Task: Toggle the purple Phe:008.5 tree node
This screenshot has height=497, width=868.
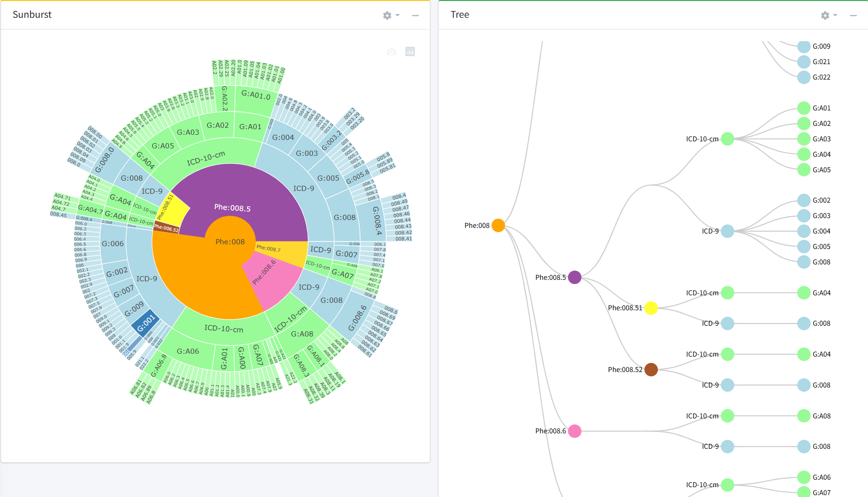Action: click(574, 278)
